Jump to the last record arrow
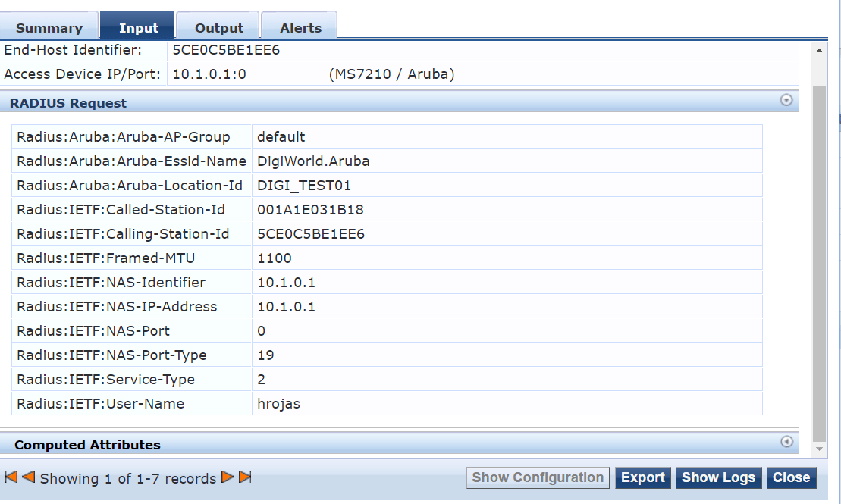The width and height of the screenshot is (841, 504). [245, 477]
